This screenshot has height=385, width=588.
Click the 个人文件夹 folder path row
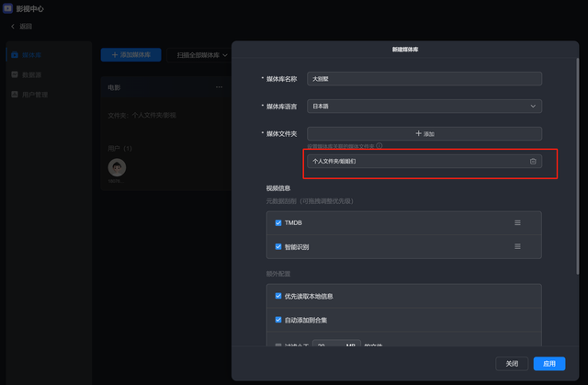pyautogui.click(x=424, y=161)
